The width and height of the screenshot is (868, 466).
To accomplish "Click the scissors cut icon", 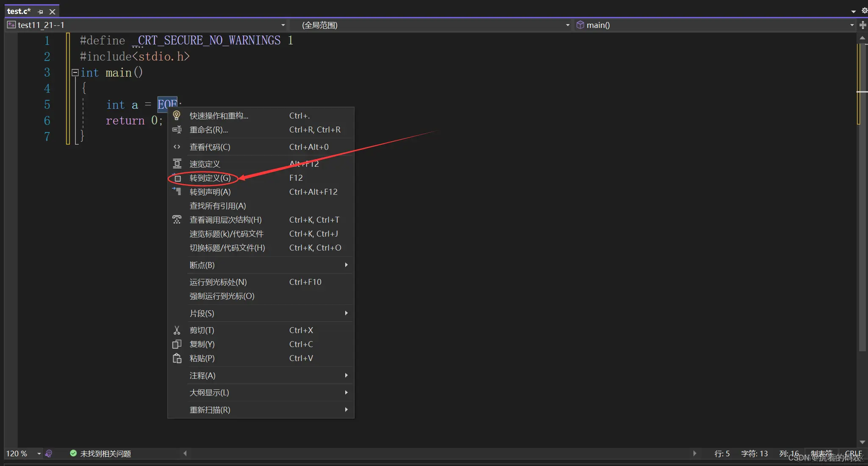I will click(177, 330).
